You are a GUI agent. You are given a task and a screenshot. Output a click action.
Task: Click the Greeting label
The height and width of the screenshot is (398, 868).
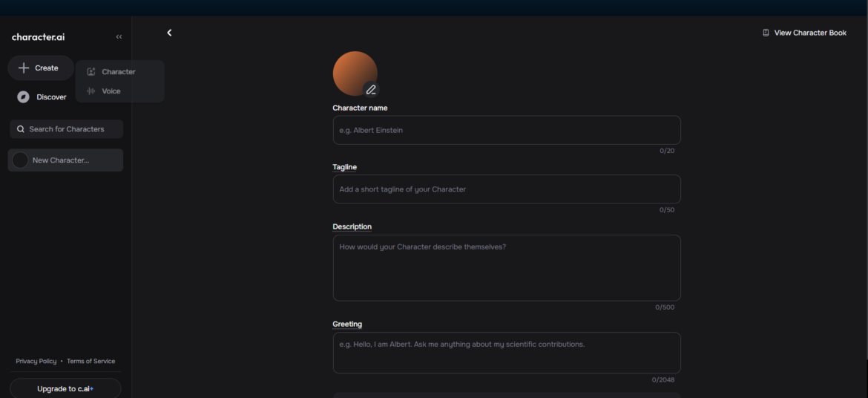(x=347, y=324)
